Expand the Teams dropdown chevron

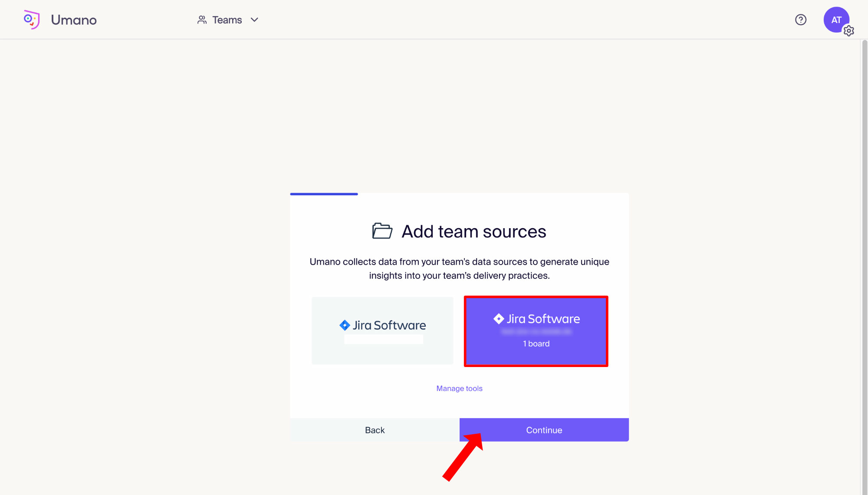255,20
